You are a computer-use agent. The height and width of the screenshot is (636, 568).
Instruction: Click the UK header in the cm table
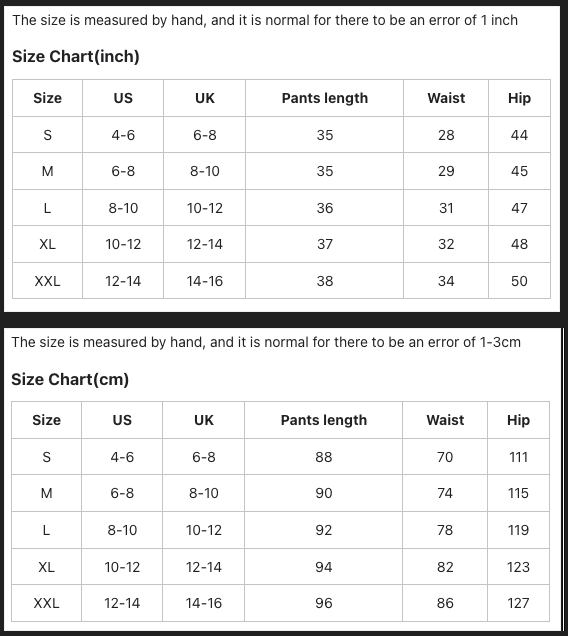coord(204,420)
